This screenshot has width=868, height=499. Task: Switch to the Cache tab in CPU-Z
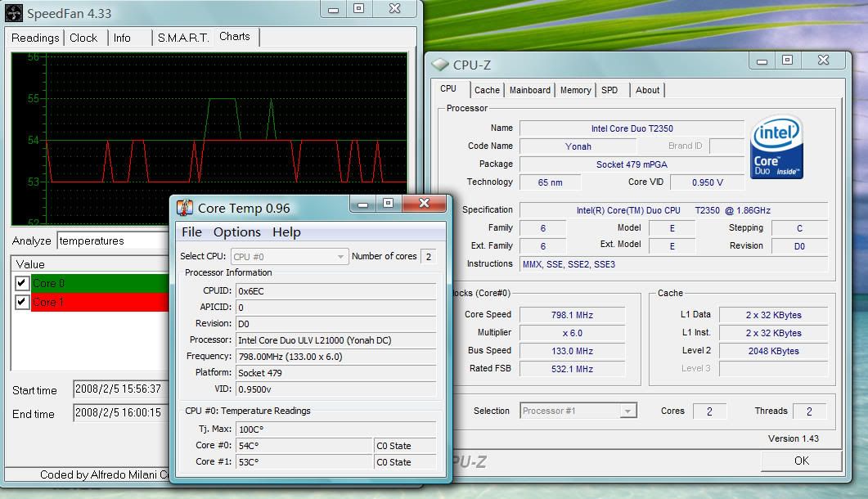tap(487, 90)
